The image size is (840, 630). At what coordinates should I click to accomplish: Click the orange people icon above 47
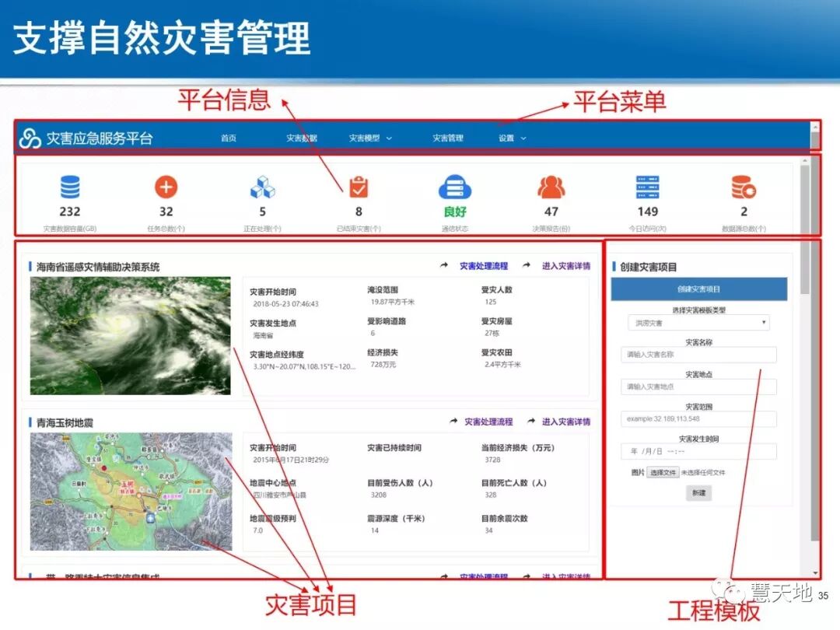click(x=551, y=187)
